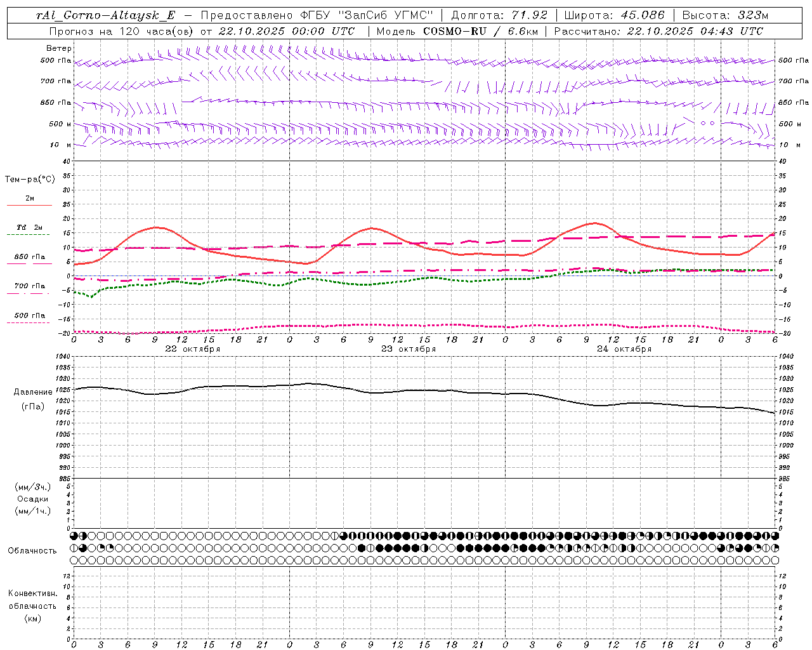812x650 pixels.
Task: Click the Тем-ра(°C) temperature axis title
Action: (30, 179)
